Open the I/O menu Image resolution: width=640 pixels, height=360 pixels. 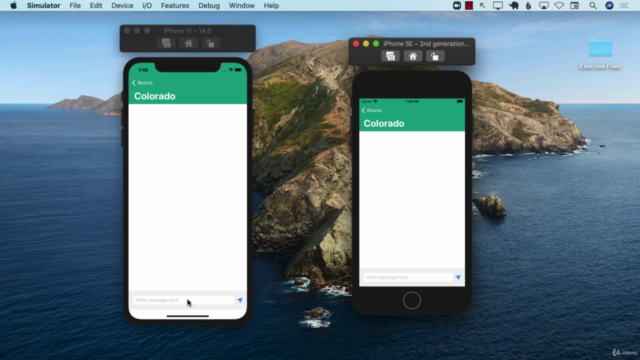pos(147,5)
